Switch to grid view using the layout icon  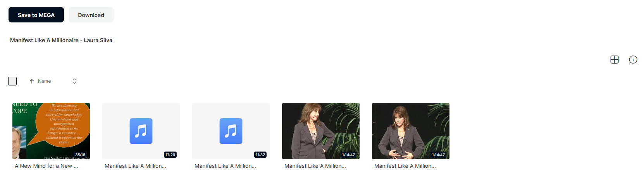click(615, 60)
